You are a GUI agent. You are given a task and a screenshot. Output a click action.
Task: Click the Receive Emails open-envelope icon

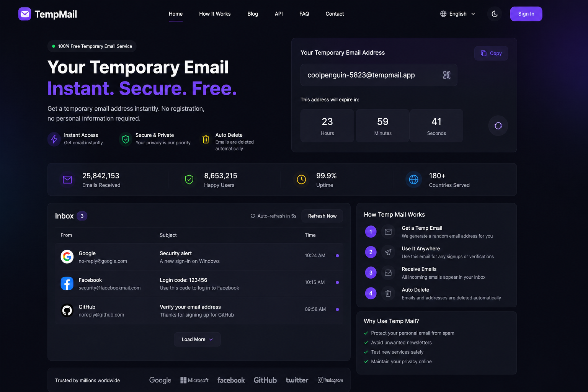click(x=388, y=273)
